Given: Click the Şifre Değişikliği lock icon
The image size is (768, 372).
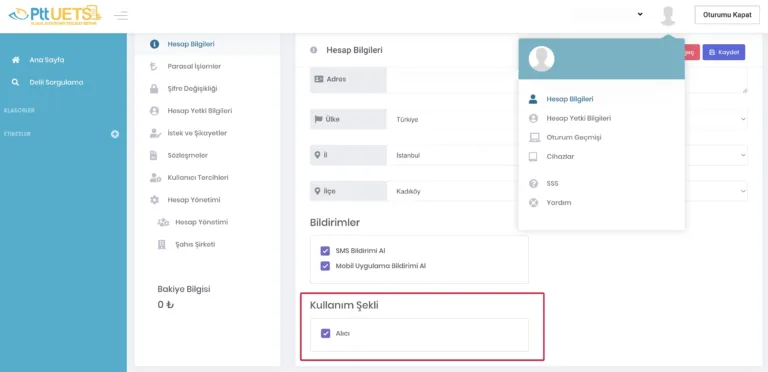Looking at the screenshot, I should click(154, 89).
